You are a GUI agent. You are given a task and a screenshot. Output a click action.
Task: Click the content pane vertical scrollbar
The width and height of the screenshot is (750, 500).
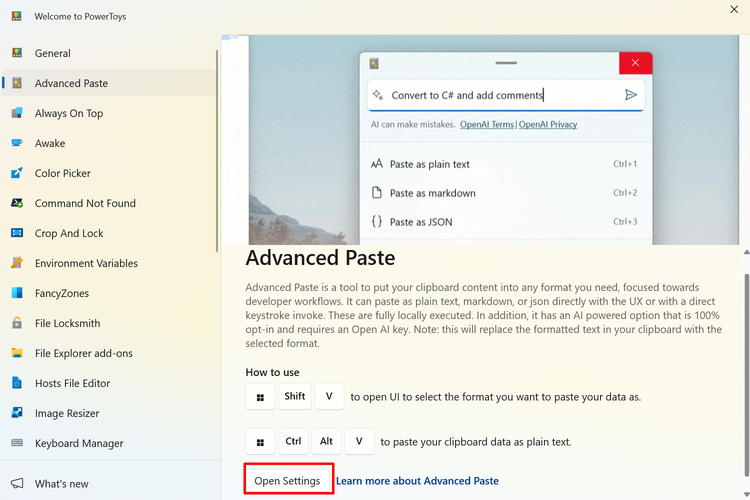746,375
